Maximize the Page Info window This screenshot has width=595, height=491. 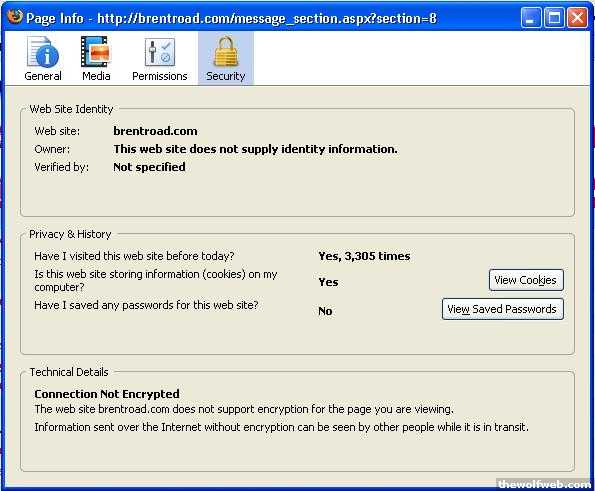(554, 17)
